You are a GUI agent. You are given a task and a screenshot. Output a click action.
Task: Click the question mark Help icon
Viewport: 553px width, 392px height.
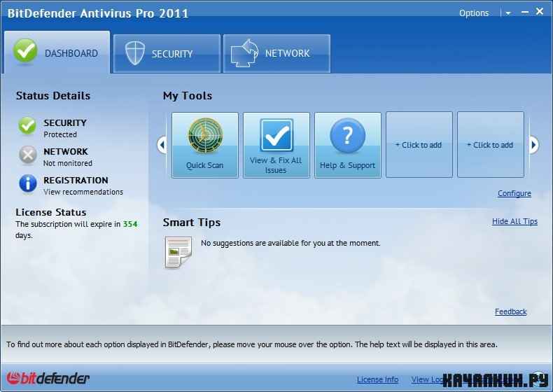click(348, 136)
